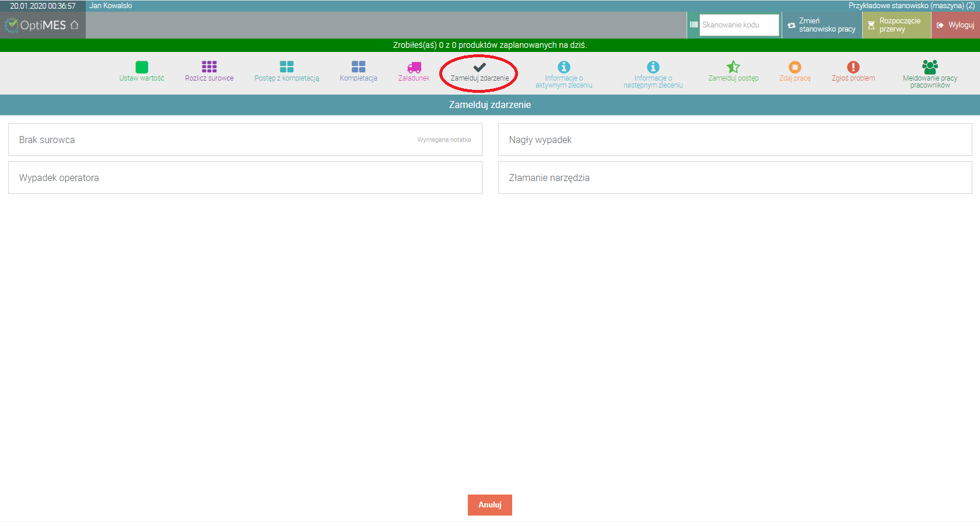This screenshot has height=522, width=980.
Task: Select Zamelduj zdarzenie checkmark icon
Action: pos(480,67)
